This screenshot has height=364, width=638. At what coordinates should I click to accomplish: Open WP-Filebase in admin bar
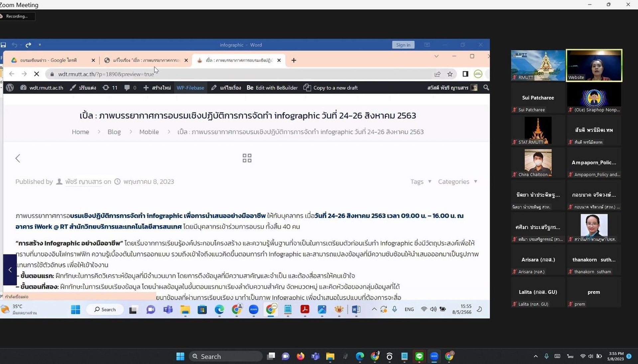point(190,88)
